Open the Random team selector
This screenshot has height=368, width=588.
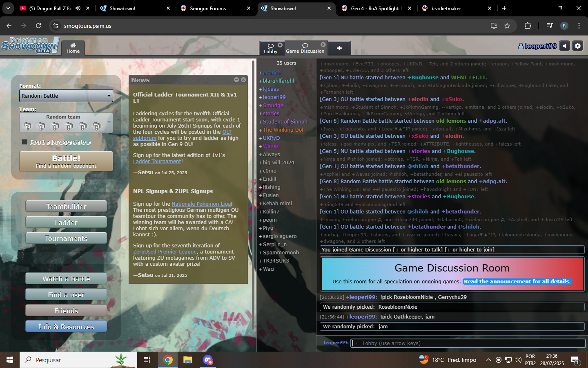(66, 123)
